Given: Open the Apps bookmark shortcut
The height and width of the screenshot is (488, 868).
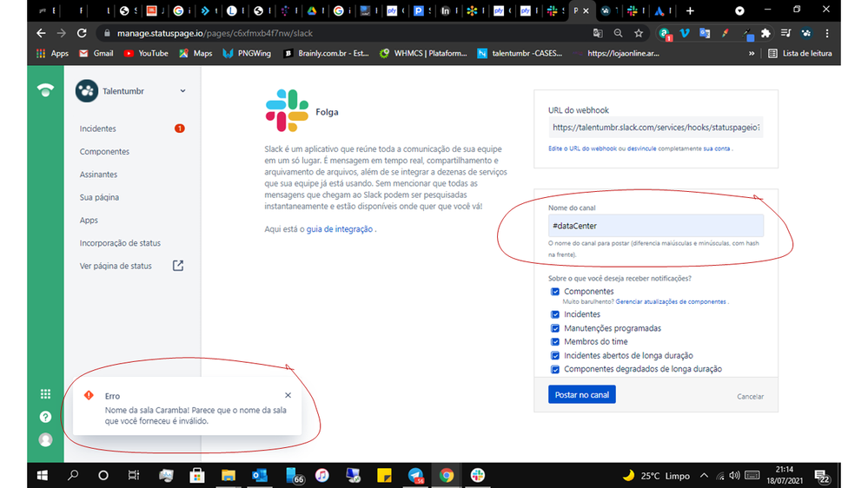Looking at the screenshot, I should (53, 54).
